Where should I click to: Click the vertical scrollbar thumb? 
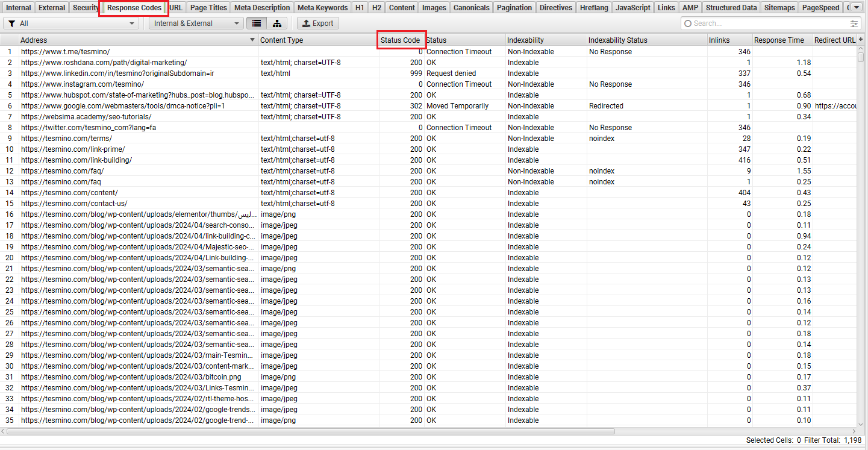pyautogui.click(x=861, y=57)
